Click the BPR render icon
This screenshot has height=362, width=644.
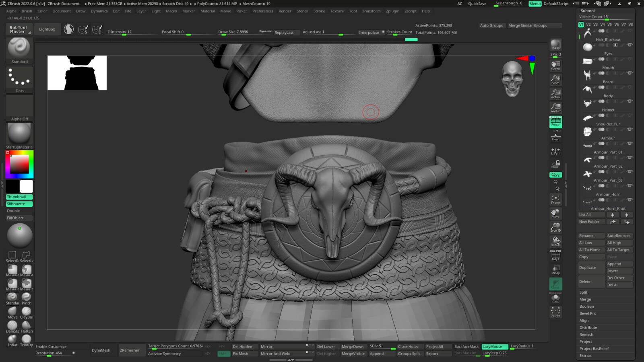tap(555, 45)
